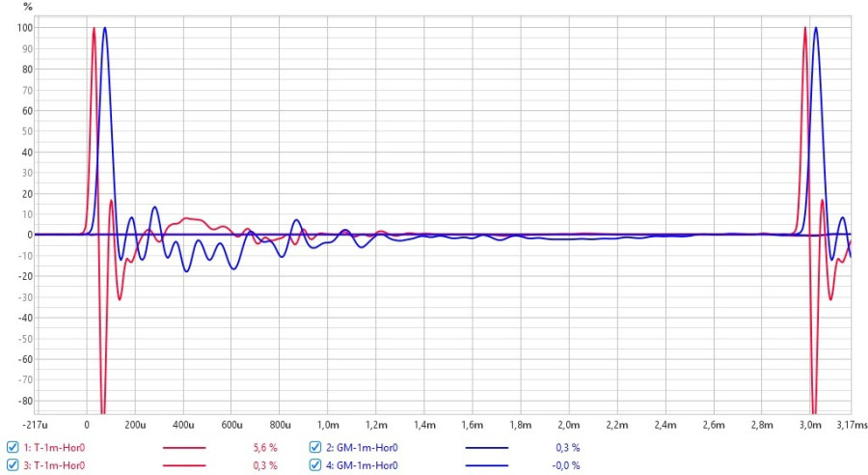Click the 0,3 % value of trace 3

pos(265,465)
